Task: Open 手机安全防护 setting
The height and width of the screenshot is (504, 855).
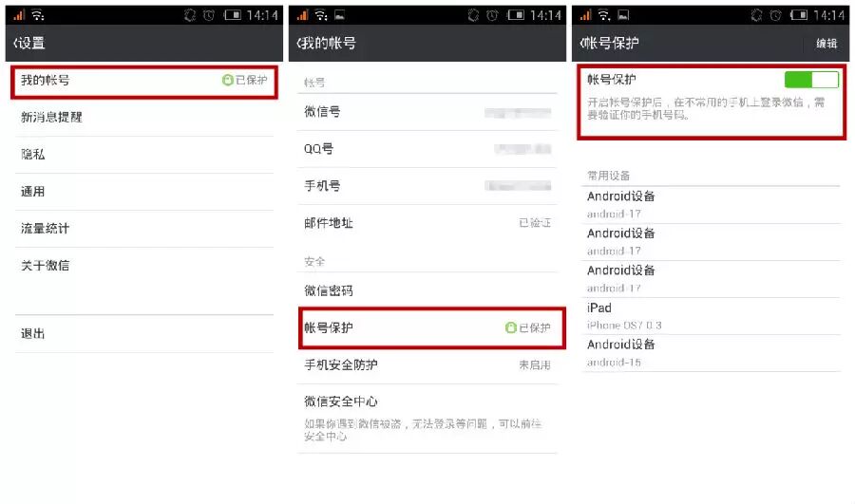Action: [427, 365]
